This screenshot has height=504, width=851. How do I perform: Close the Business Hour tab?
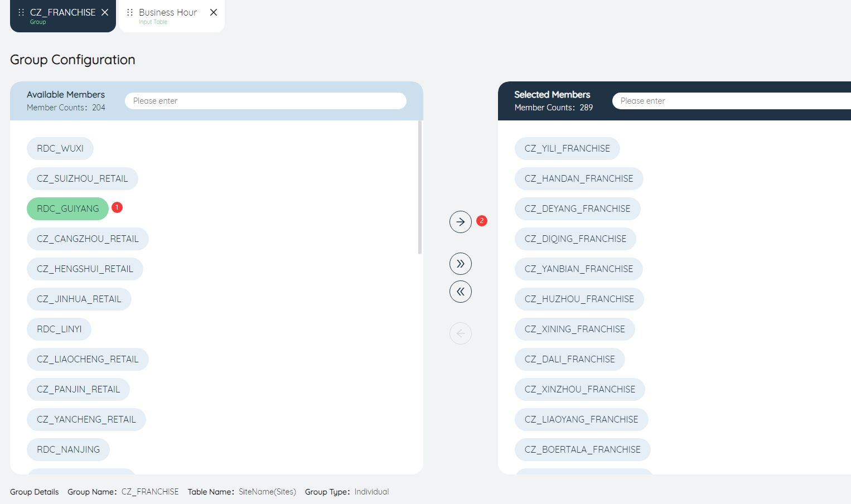(214, 12)
